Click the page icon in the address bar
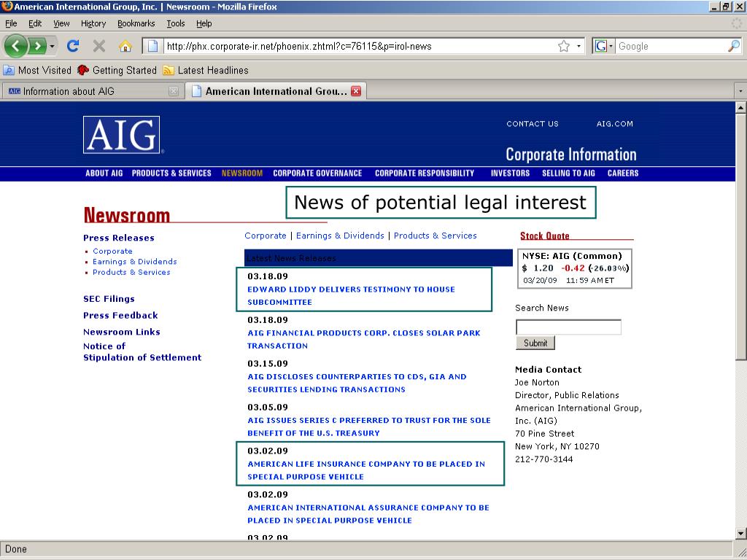 pyautogui.click(x=152, y=46)
